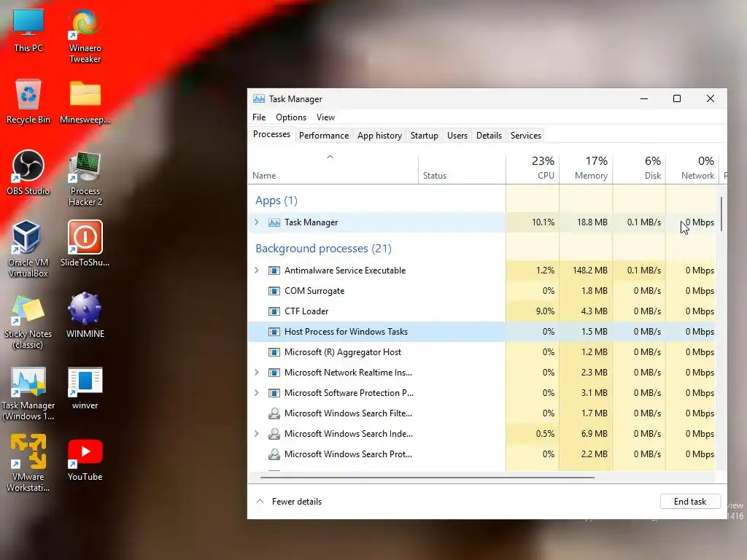
Task: Expand the Task Manager app row
Action: [x=257, y=222]
